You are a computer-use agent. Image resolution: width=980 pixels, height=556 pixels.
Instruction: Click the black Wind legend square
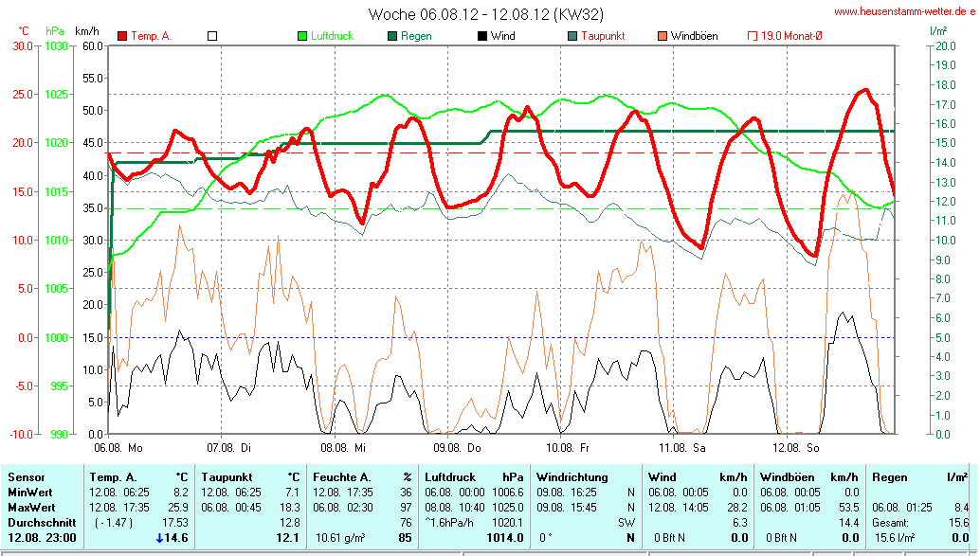[482, 36]
